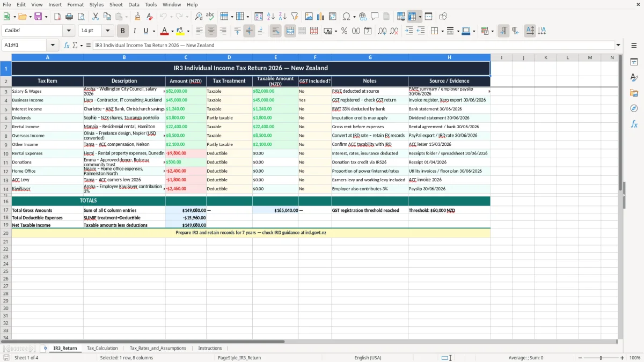
Task: Run the spelling check
Action: [x=210, y=17]
